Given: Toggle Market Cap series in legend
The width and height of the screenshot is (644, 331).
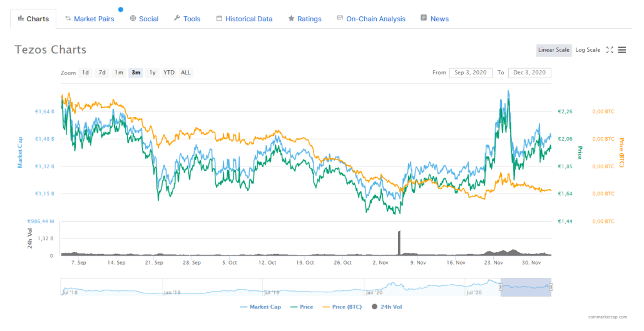Looking at the screenshot, I should tap(260, 307).
